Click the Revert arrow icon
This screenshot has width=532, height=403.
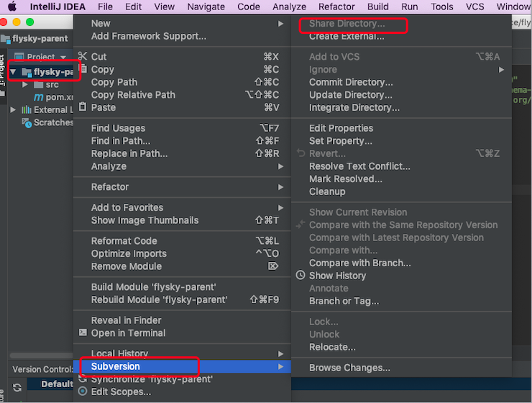tap(301, 153)
